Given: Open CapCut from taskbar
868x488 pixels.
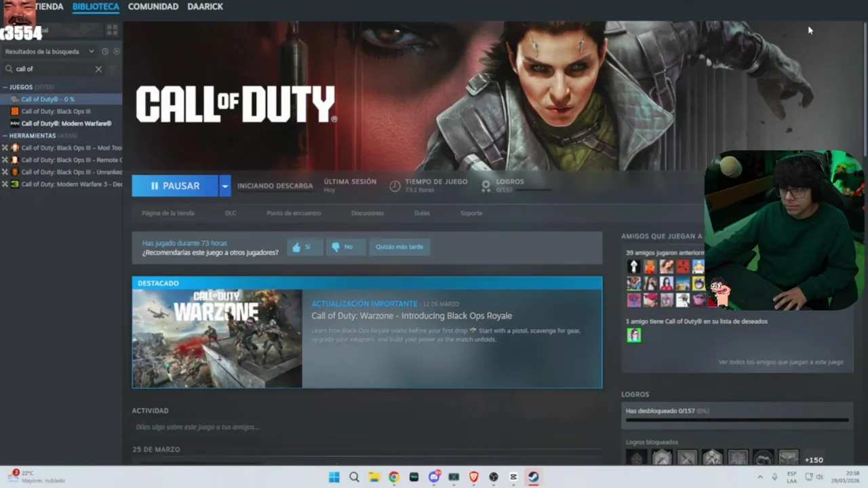Looking at the screenshot, I should click(x=513, y=477).
